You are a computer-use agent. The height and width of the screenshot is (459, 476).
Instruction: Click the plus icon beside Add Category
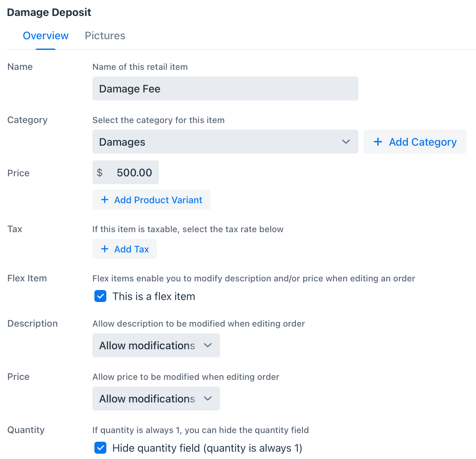pos(378,142)
